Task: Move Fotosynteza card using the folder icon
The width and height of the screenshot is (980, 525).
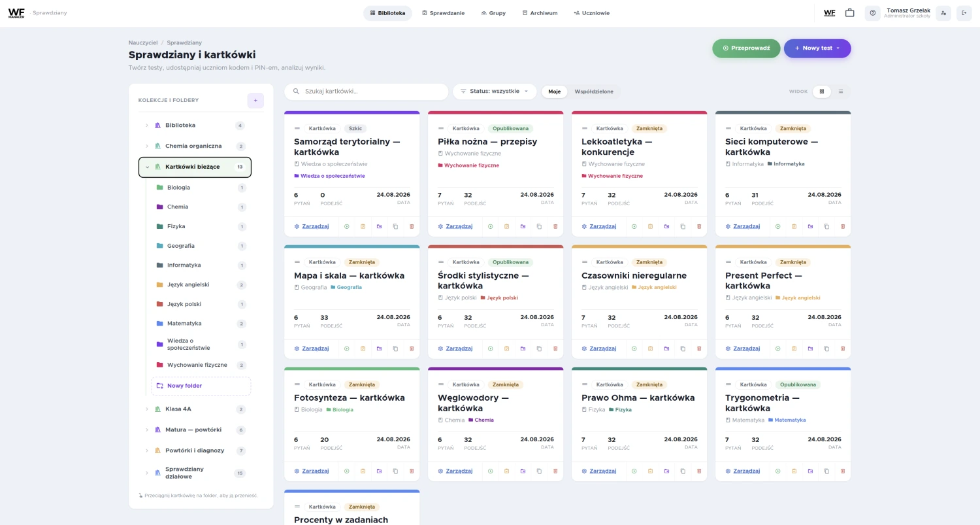Action: tap(379, 471)
